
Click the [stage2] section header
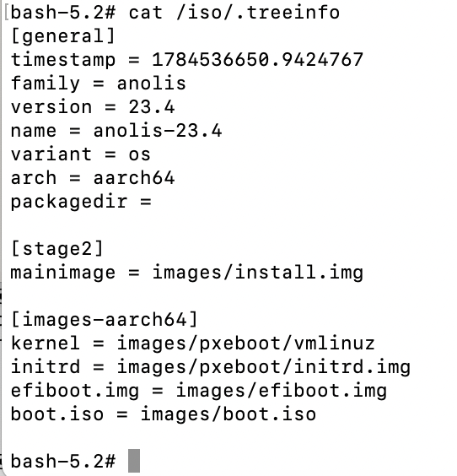point(57,249)
